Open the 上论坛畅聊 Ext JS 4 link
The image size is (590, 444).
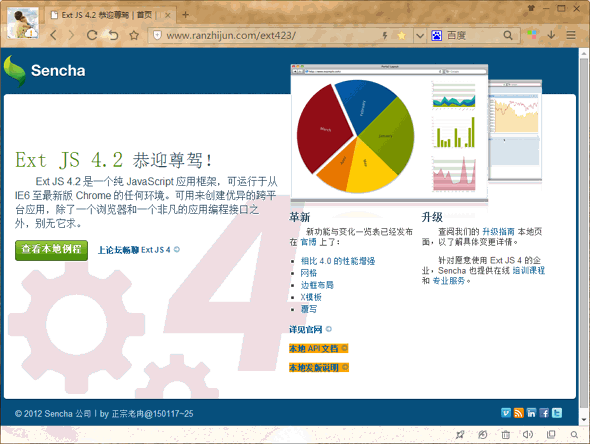click(138, 250)
